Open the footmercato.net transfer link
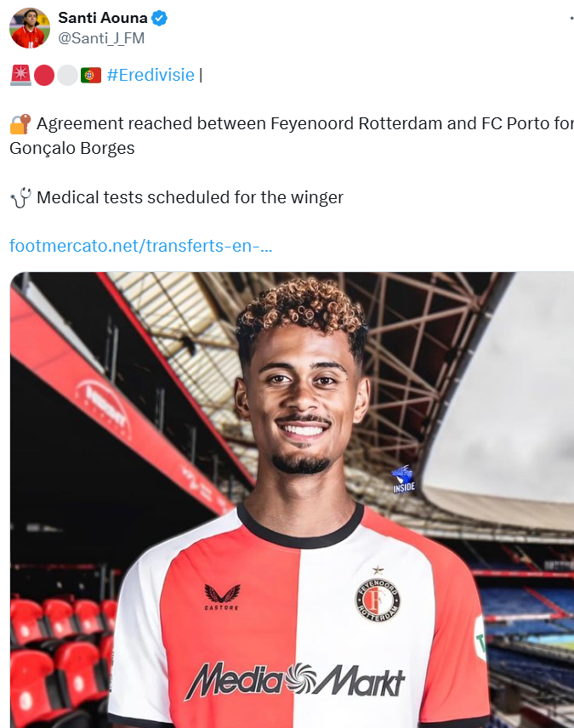This screenshot has width=574, height=728. pos(140,246)
